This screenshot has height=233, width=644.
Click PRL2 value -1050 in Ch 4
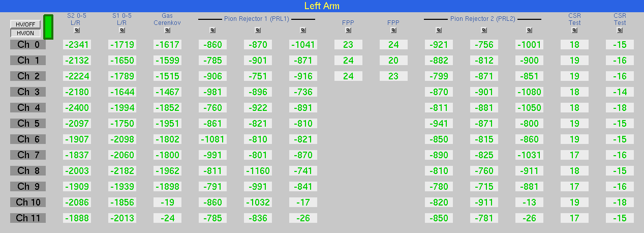click(529, 108)
